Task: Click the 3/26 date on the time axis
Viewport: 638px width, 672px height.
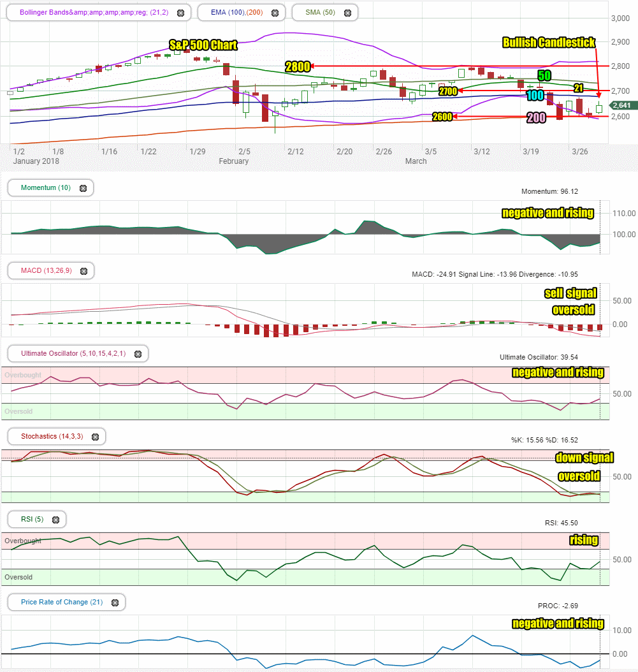Action: pyautogui.click(x=580, y=151)
